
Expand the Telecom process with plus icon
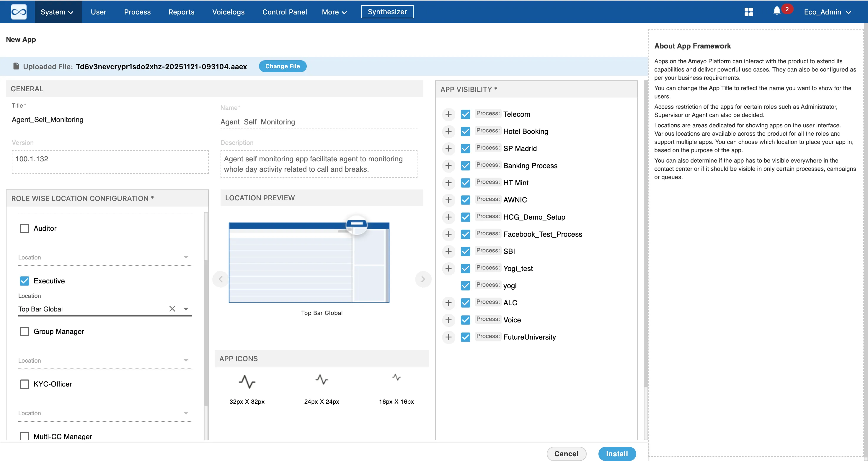click(448, 114)
